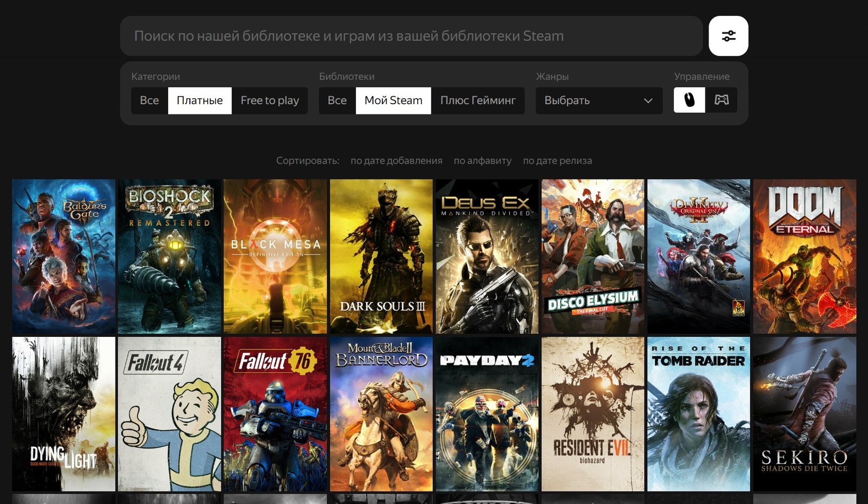
Task: Select mouse control mode icon
Action: click(x=689, y=100)
